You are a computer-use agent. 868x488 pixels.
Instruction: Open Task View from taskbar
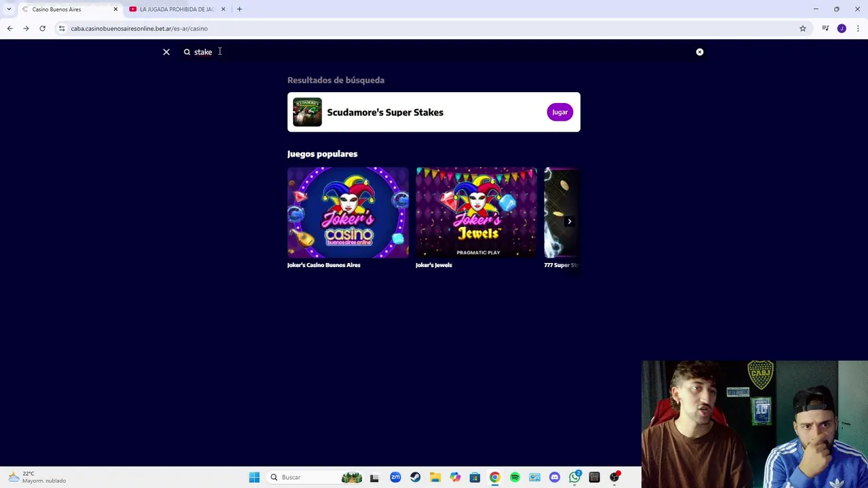click(x=374, y=478)
